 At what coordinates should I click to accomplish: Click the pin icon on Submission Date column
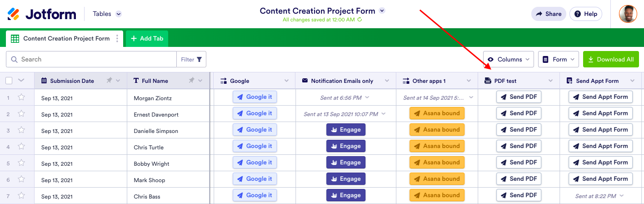point(109,81)
